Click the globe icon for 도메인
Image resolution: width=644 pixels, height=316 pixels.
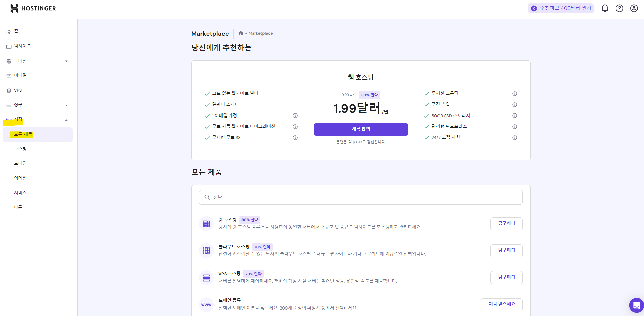point(9,61)
